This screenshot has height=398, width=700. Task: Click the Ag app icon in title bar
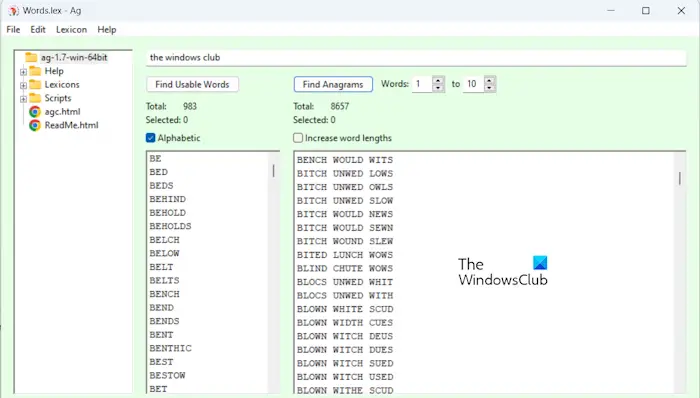[13, 11]
